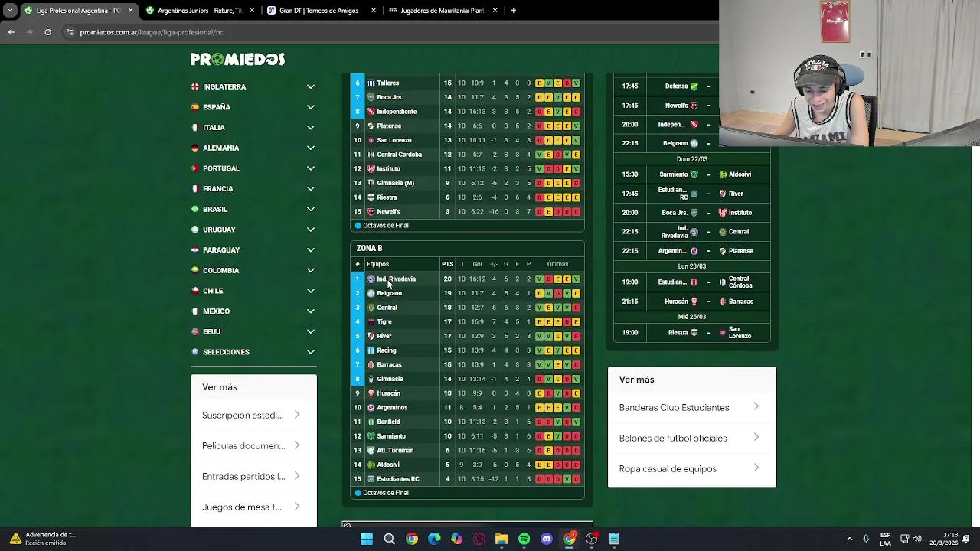Open the Windows Start menu

point(367,539)
